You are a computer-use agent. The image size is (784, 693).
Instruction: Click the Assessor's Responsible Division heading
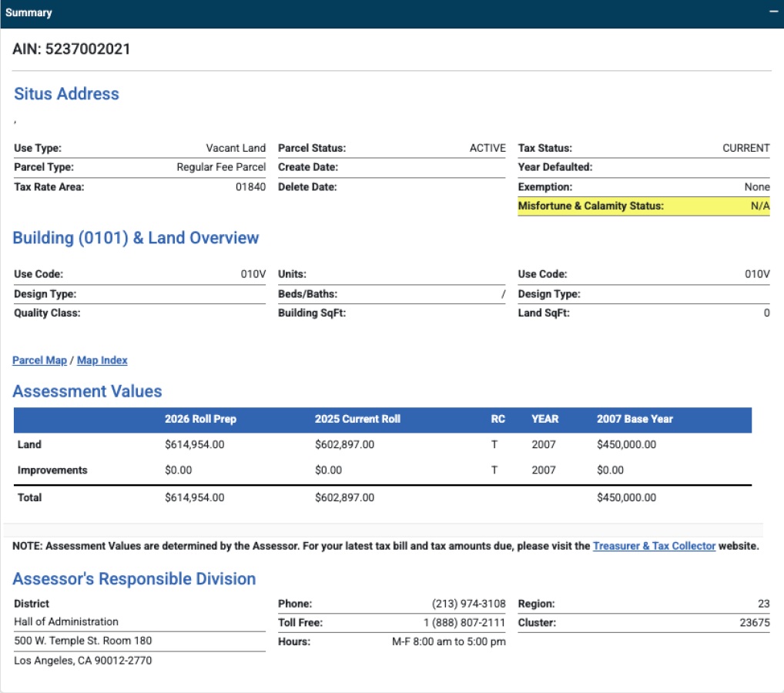[134, 579]
